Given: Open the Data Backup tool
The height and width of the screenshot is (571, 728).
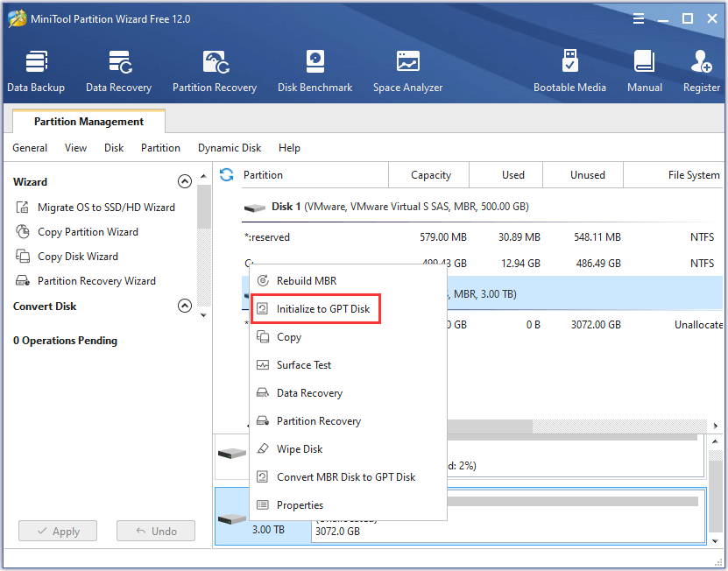Looking at the screenshot, I should click(x=36, y=72).
